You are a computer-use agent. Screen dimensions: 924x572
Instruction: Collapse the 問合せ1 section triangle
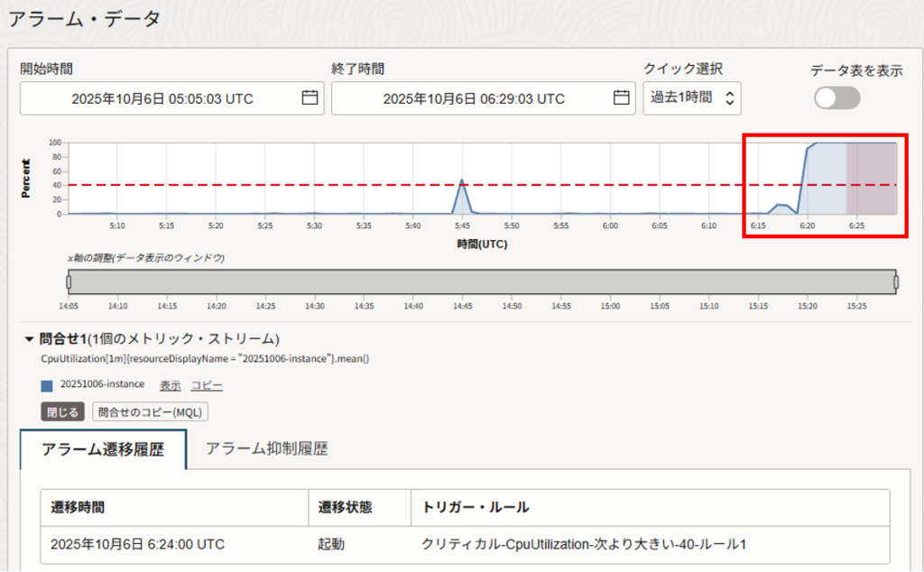[x=29, y=339]
